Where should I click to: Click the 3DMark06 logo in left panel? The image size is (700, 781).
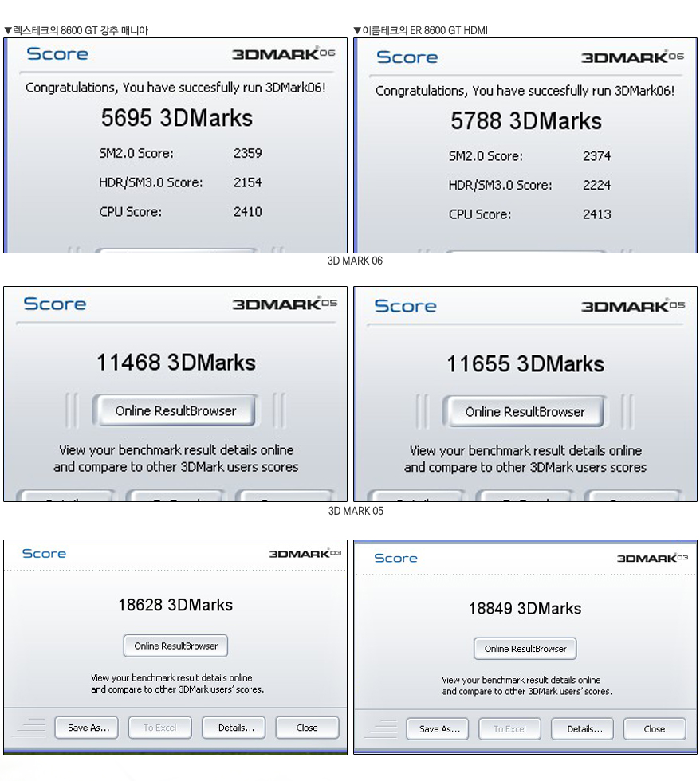[284, 53]
